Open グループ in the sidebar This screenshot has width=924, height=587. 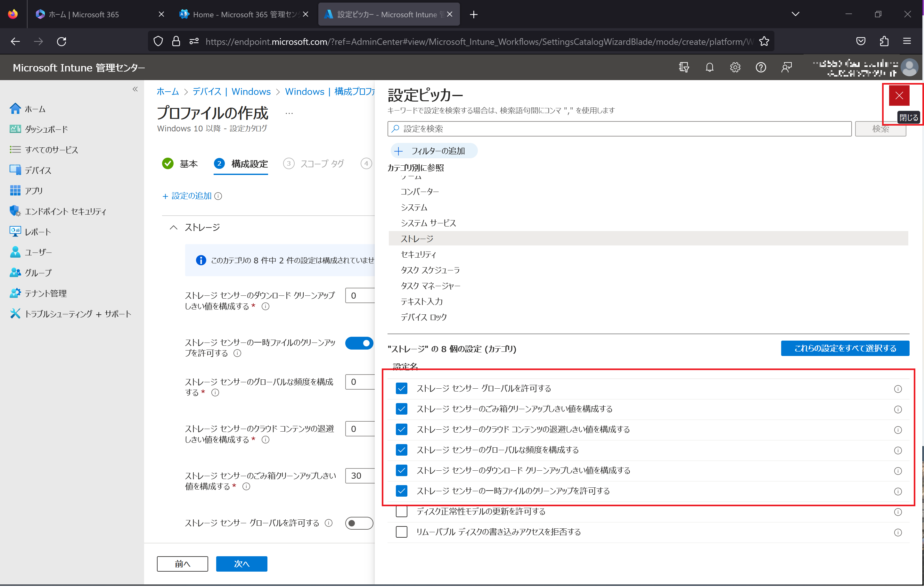[x=30, y=273]
